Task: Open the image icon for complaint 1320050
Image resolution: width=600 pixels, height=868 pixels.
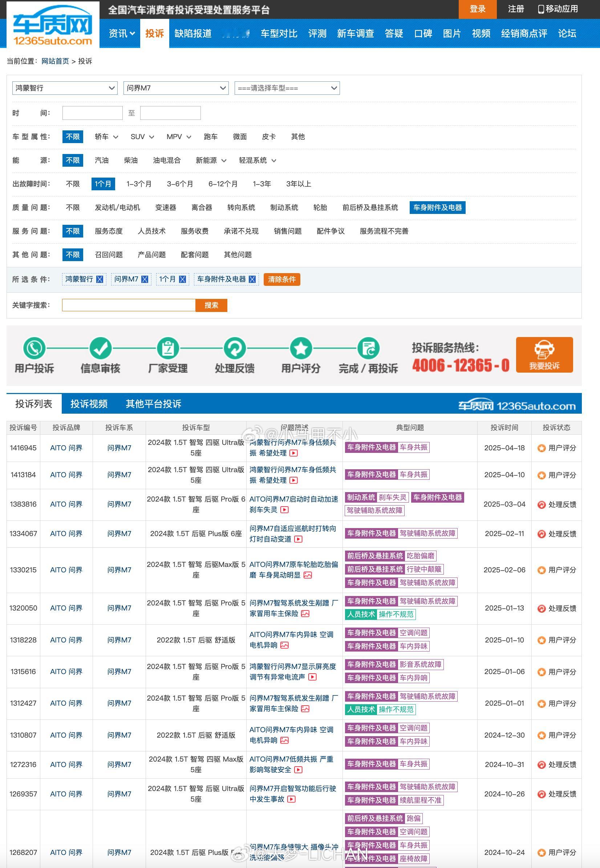Action: point(305,613)
